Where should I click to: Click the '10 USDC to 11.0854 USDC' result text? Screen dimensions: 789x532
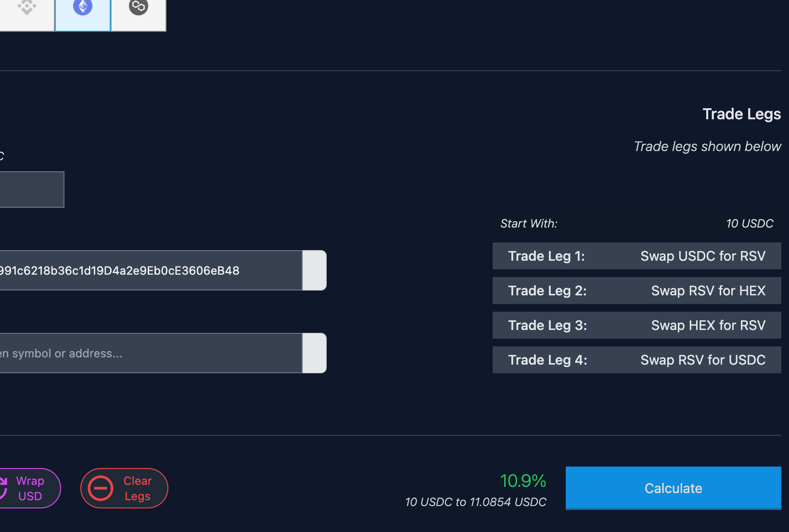tap(475, 502)
